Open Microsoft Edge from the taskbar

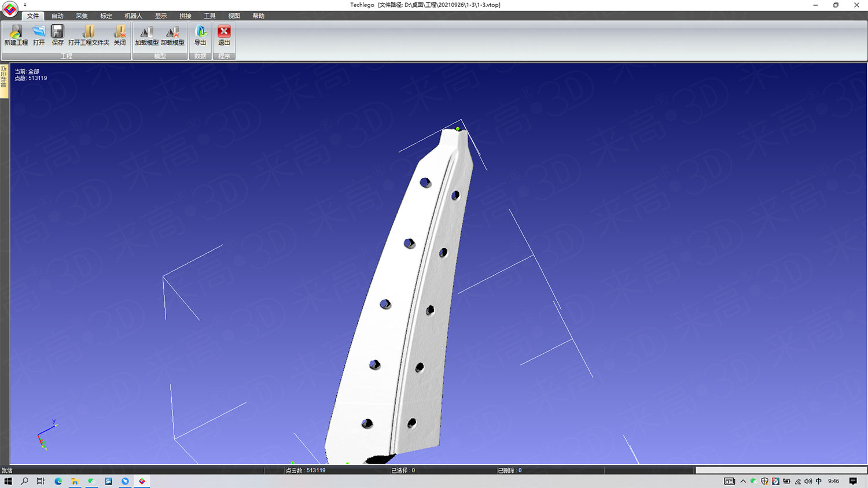[x=58, y=481]
